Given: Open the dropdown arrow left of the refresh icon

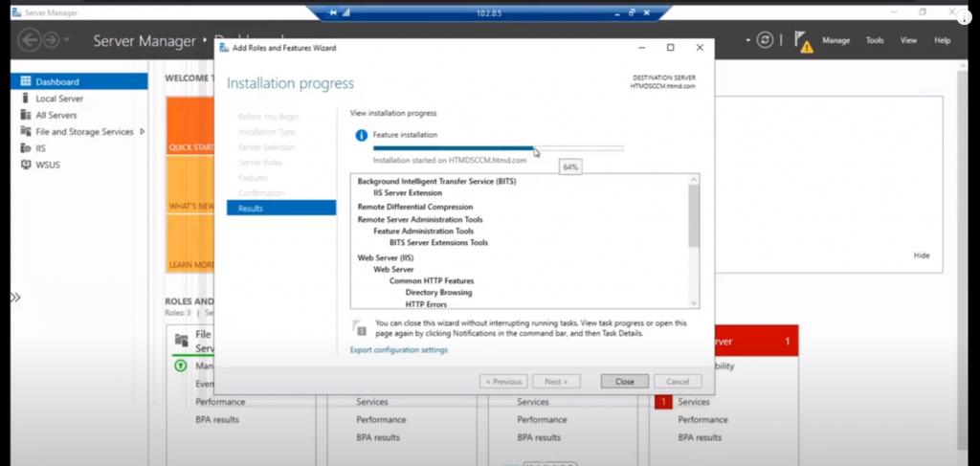Looking at the screenshot, I should click(x=748, y=40).
